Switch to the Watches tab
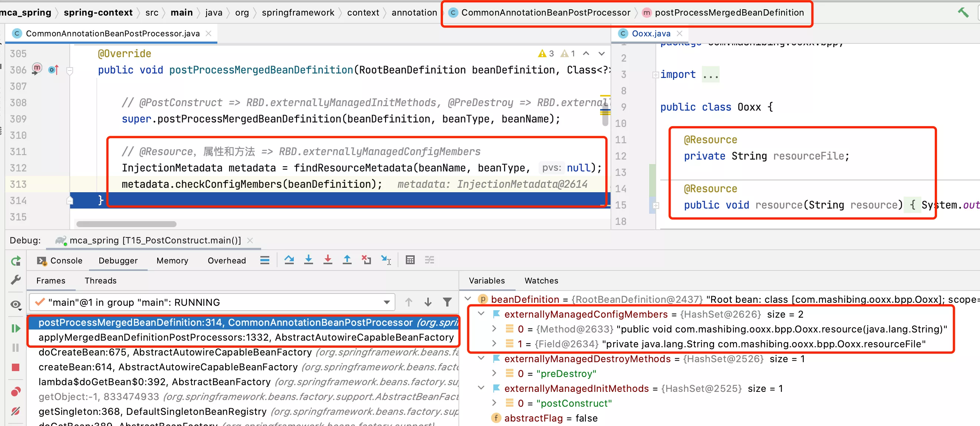 click(541, 281)
